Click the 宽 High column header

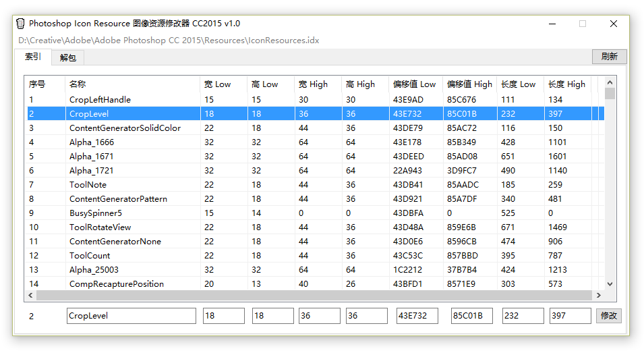318,84
